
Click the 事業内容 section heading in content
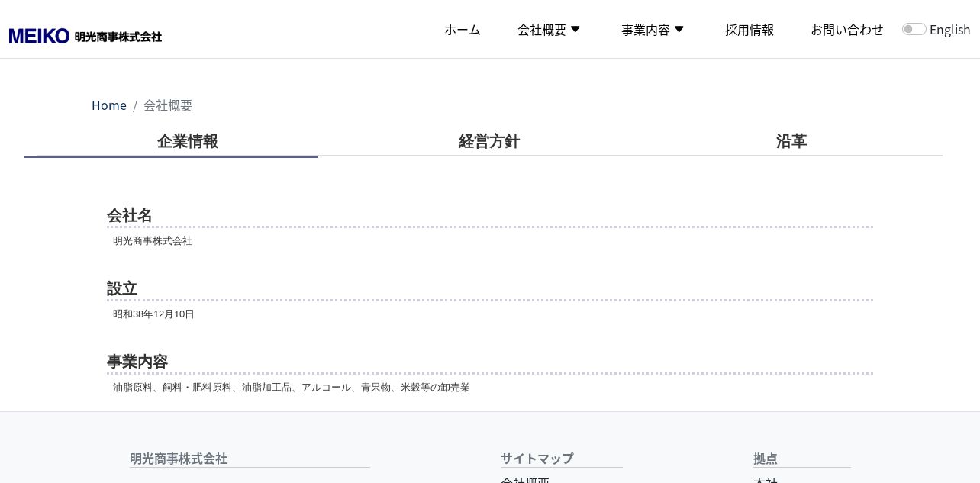click(137, 362)
